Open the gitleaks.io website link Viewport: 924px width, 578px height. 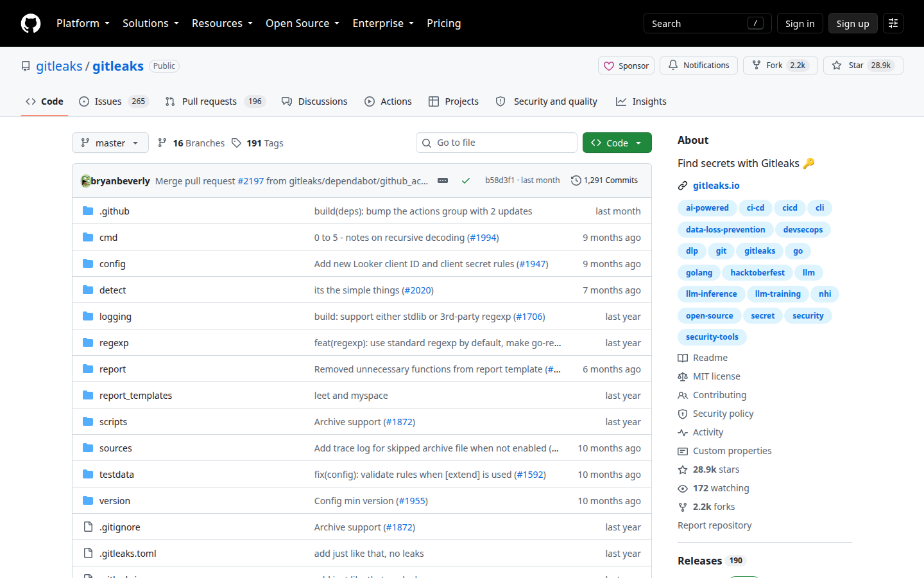[x=716, y=186]
